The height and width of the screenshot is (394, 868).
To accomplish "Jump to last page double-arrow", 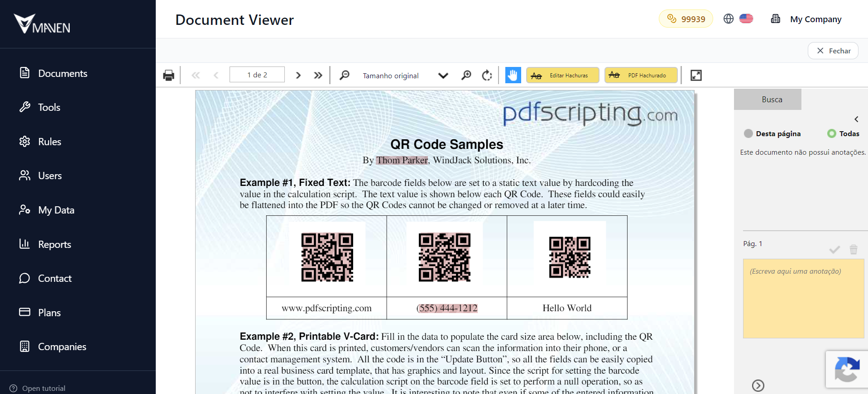I will pyautogui.click(x=318, y=75).
